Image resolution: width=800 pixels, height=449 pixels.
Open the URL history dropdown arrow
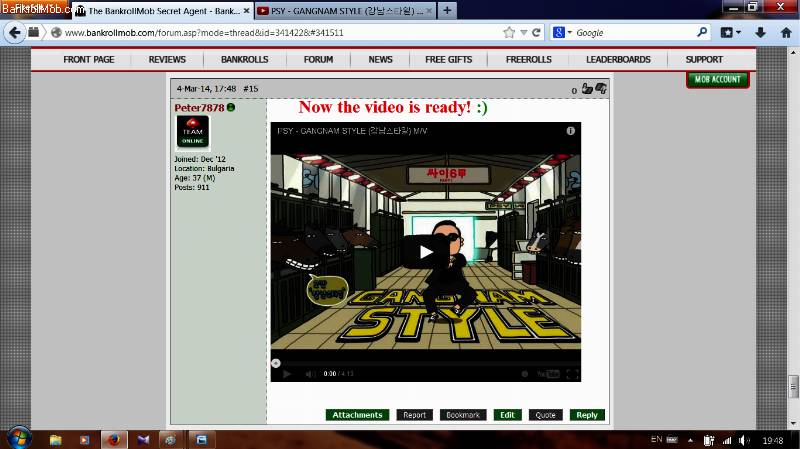523,33
